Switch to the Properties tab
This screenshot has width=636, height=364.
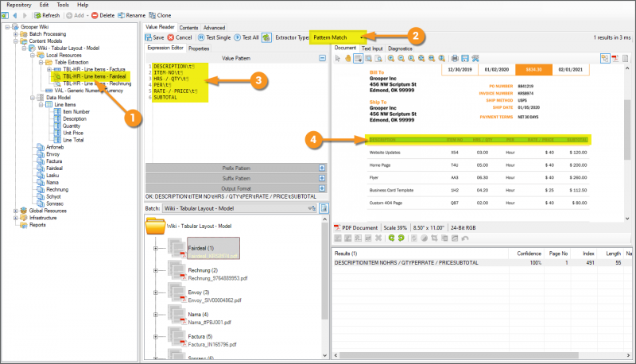pyautogui.click(x=199, y=48)
